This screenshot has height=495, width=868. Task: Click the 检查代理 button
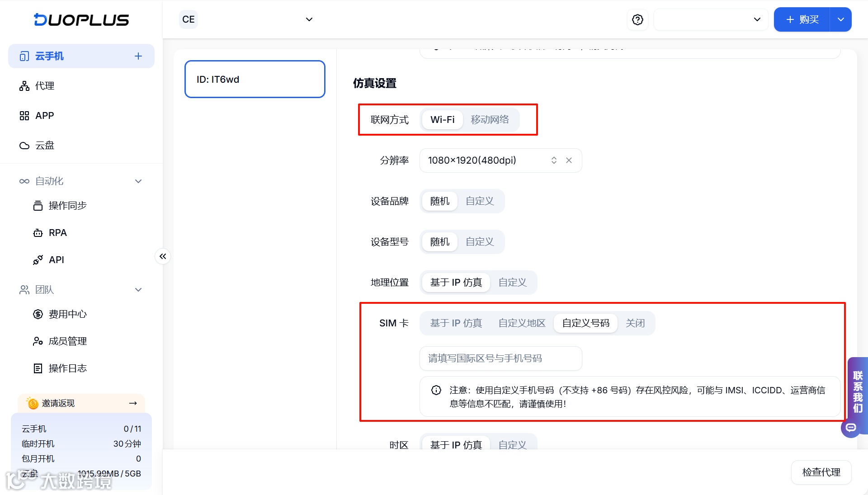821,472
